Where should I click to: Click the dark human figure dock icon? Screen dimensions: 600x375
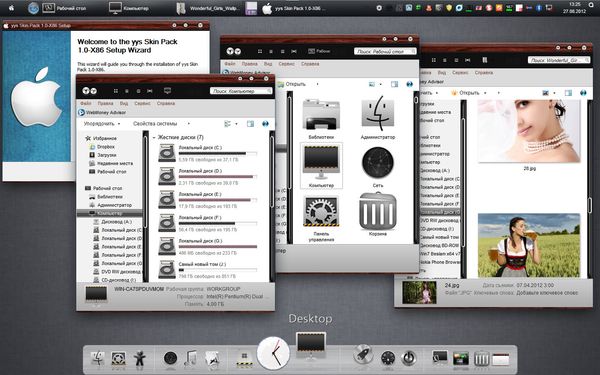139,359
